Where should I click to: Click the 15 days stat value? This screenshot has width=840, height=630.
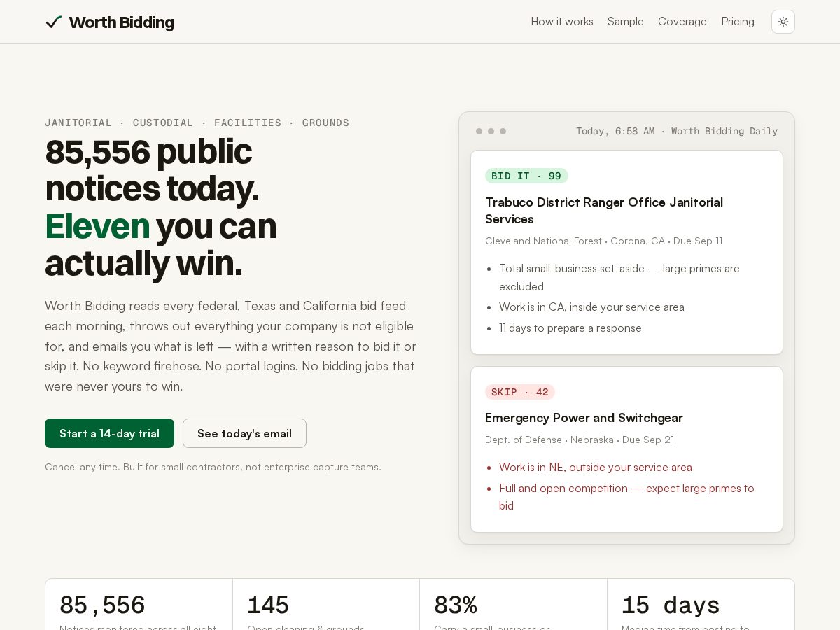(671, 605)
